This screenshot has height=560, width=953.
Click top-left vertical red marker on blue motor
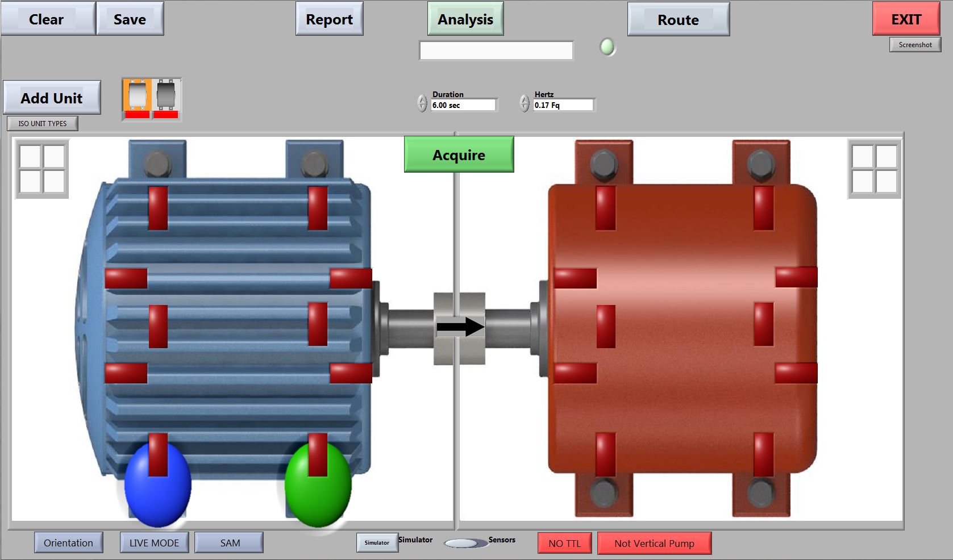pos(158,208)
